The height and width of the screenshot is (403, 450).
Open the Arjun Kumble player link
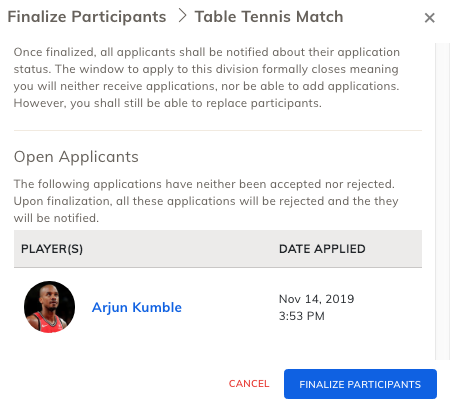point(137,307)
